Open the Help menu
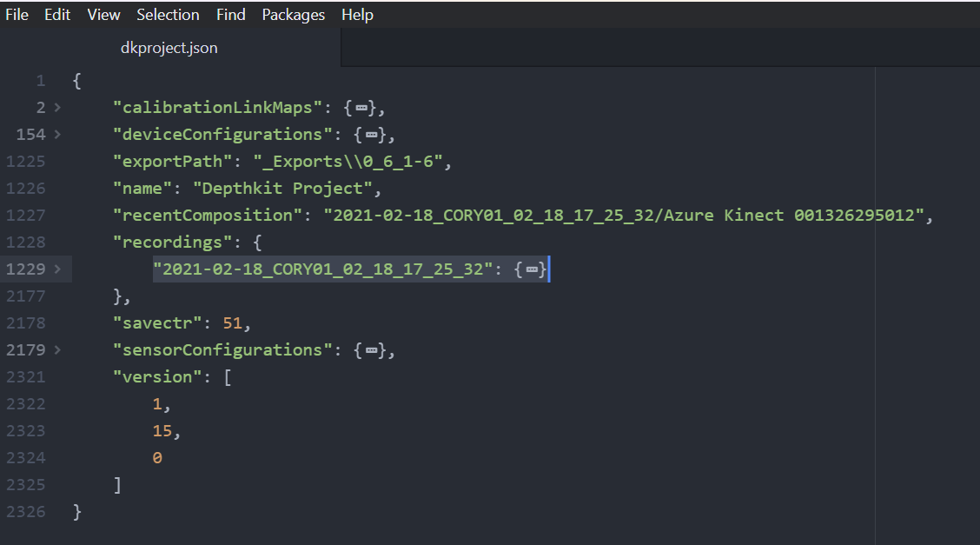Viewport: 980px width, 545px height. coord(357,15)
